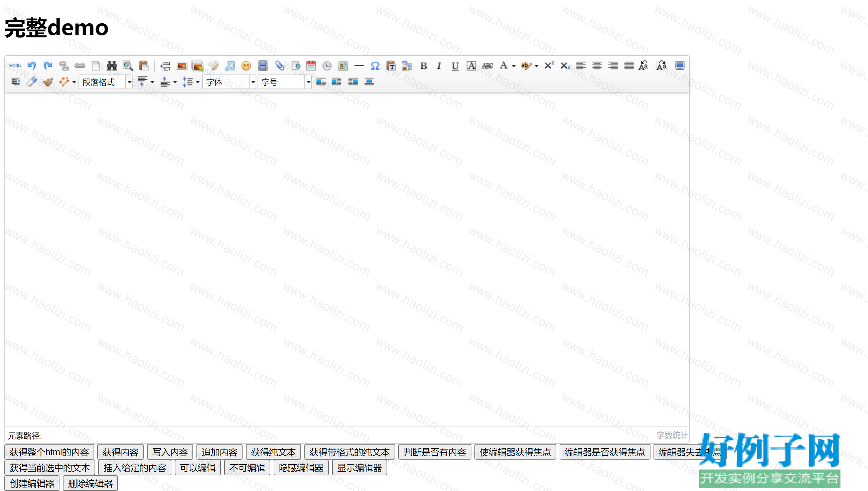Insert date calendar icon
This screenshot has width=868, height=491.
coord(311,65)
